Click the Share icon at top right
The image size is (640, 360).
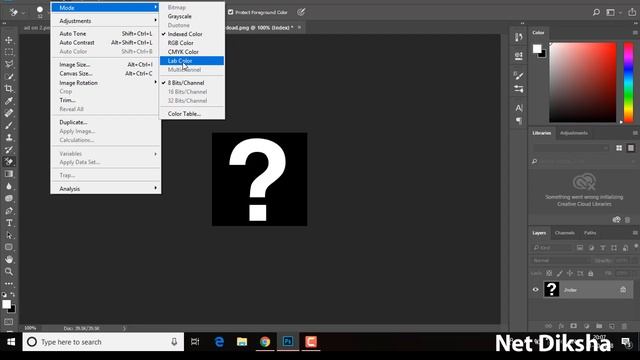click(x=632, y=12)
